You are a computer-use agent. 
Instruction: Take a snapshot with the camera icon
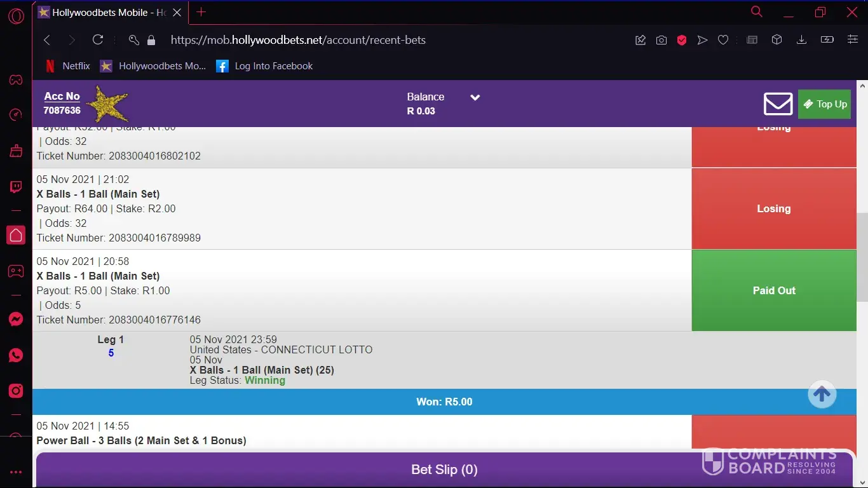point(661,40)
